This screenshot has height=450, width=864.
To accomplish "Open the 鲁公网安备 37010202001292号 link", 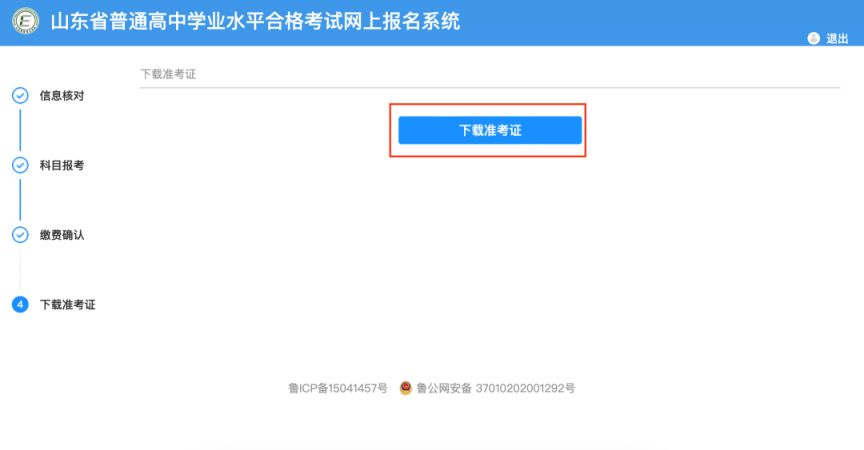I will pyautogui.click(x=495, y=388).
